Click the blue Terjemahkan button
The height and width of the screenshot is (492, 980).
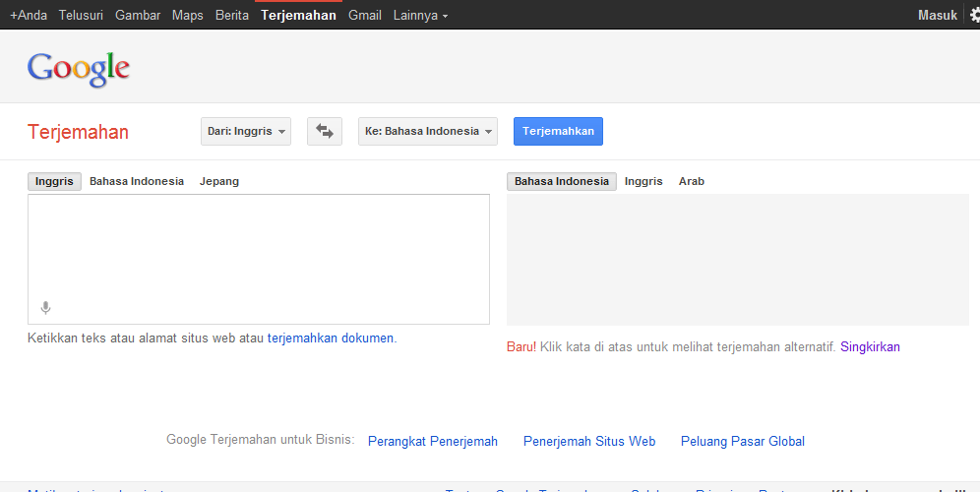pos(558,131)
